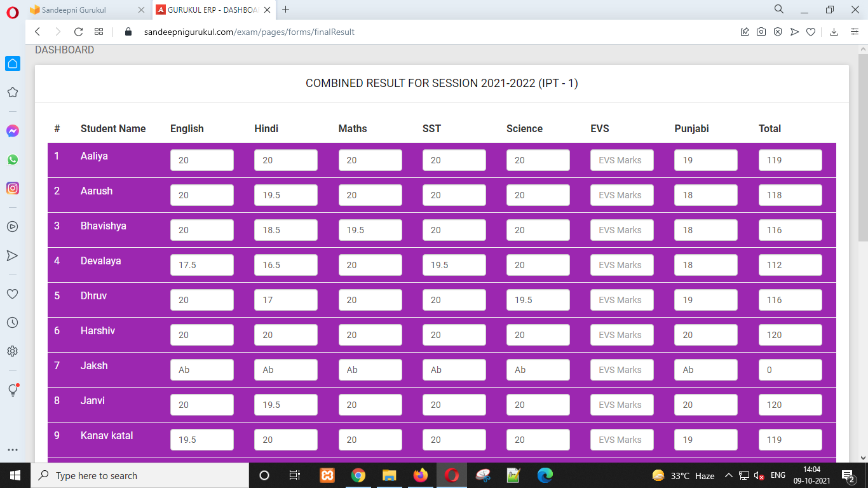Image resolution: width=868 pixels, height=488 pixels.
Task: Click Aarush's Hindi marks field
Action: coord(286,195)
